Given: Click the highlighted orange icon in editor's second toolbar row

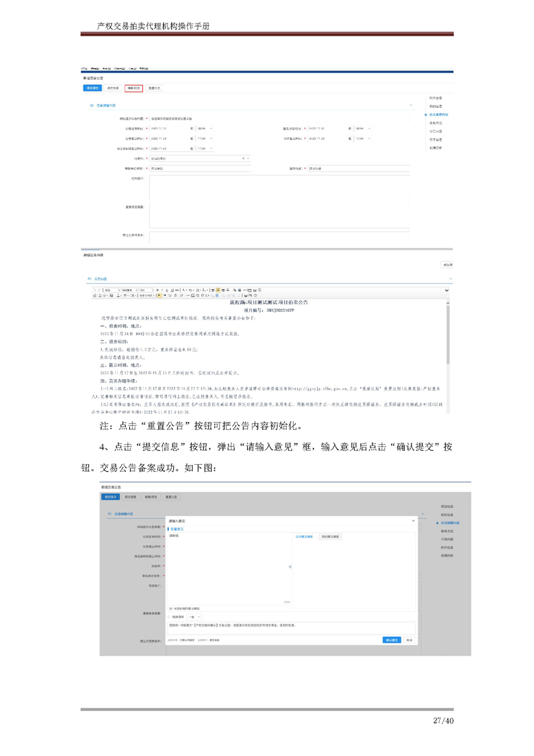Looking at the screenshot, I should click(158, 296).
